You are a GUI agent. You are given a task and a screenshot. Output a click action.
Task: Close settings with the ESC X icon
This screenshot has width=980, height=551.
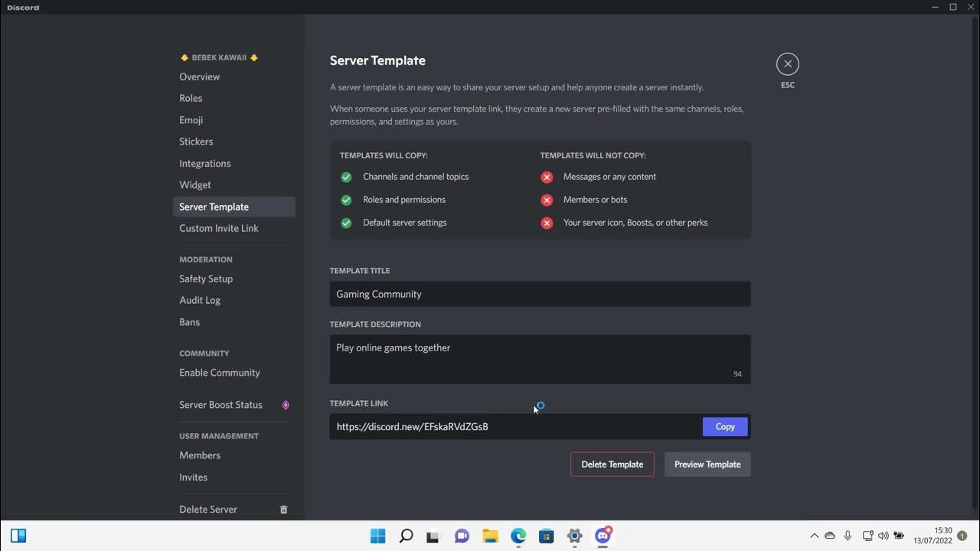click(787, 64)
